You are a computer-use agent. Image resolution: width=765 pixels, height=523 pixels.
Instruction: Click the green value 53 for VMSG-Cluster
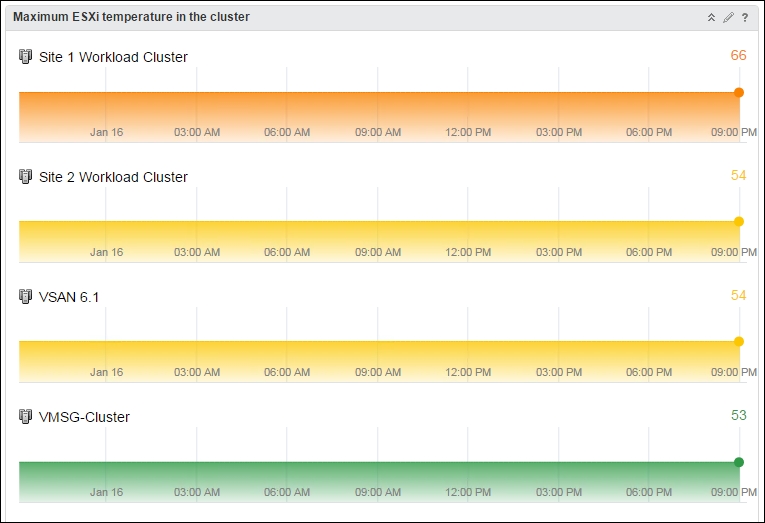(739, 415)
